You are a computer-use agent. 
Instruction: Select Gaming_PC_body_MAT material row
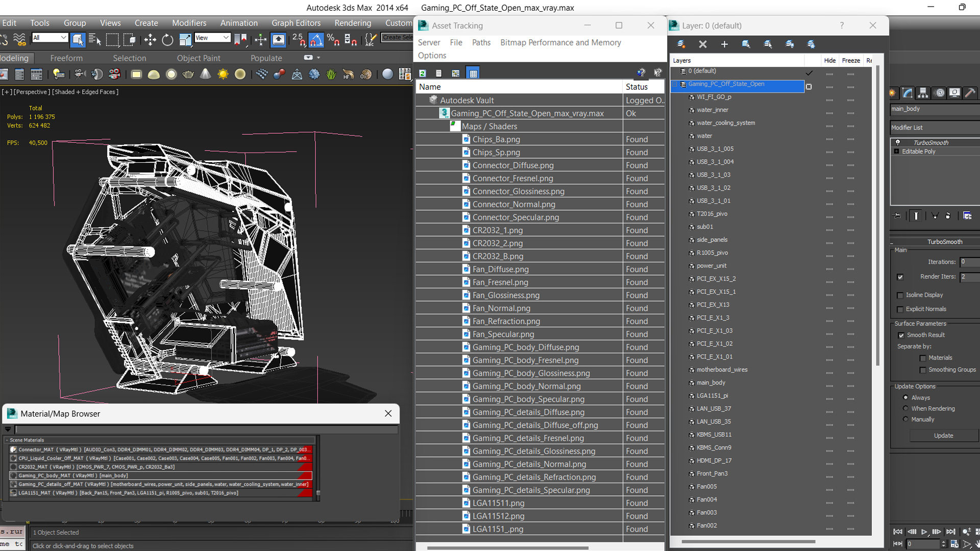[161, 475]
